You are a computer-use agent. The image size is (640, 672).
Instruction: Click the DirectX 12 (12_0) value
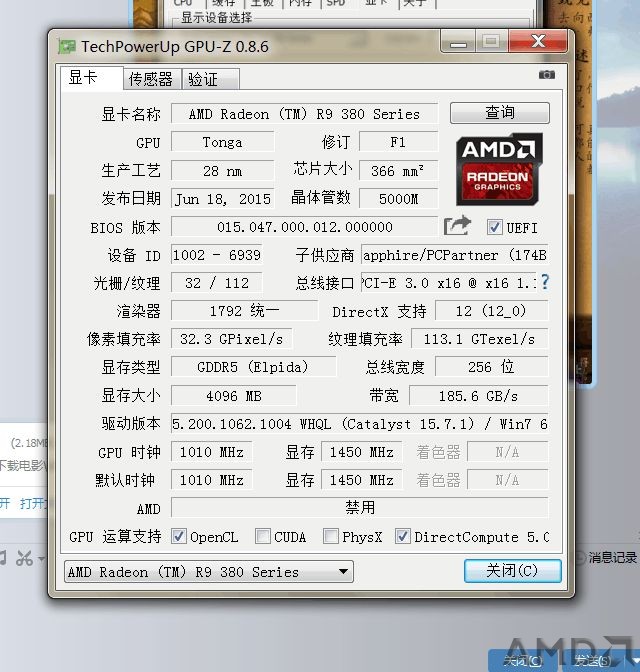[x=492, y=311]
